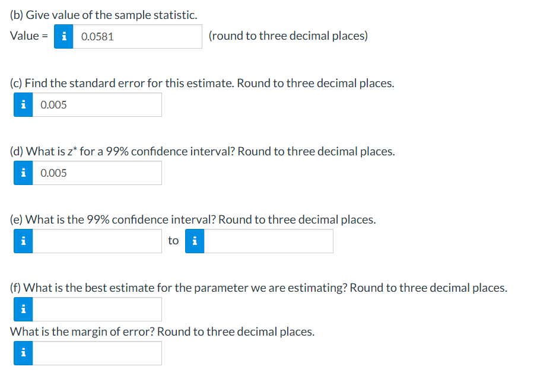This screenshot has height=392, width=534.
Task: Click the info icon beside Value in part (b)
Action: pos(63,36)
